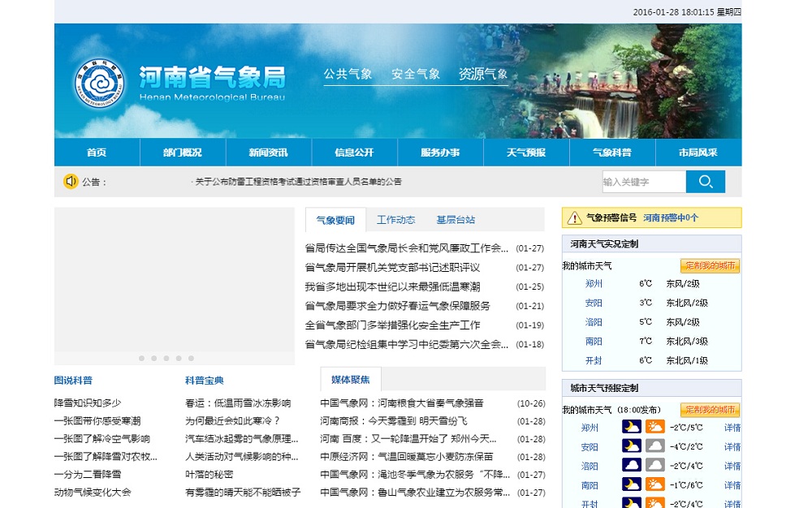Click 郑州 in the current weather list
The image size is (812, 508).
tap(594, 283)
